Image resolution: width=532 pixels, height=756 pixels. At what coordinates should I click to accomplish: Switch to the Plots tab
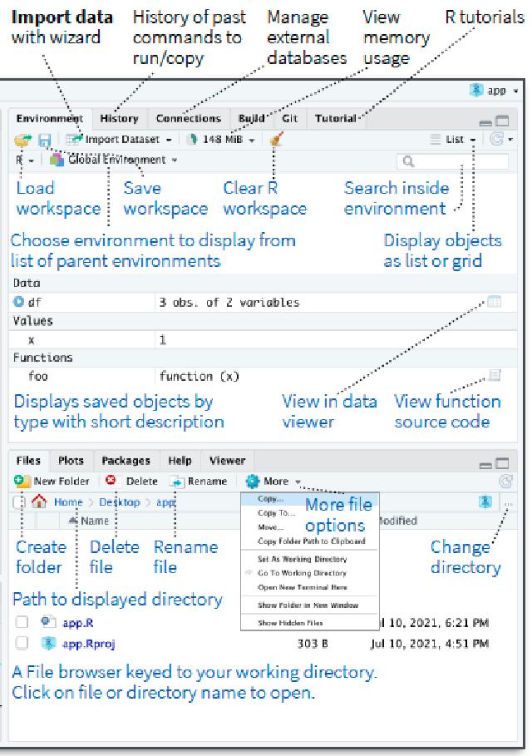point(71,461)
